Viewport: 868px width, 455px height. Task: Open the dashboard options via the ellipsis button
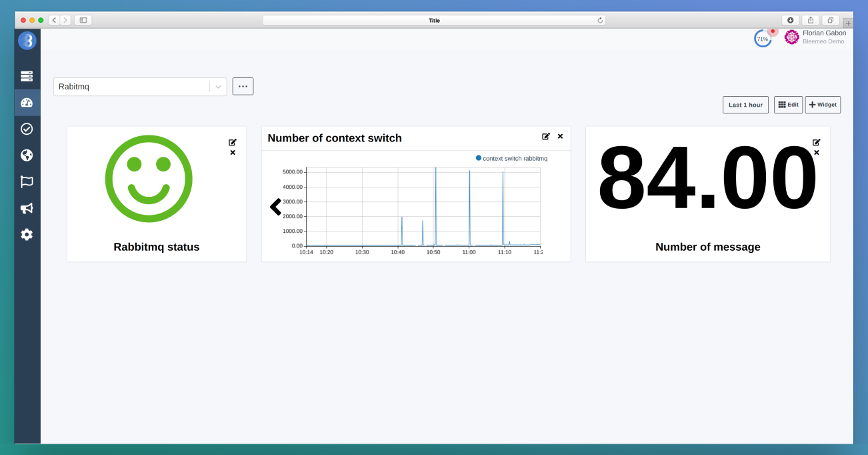click(x=243, y=86)
